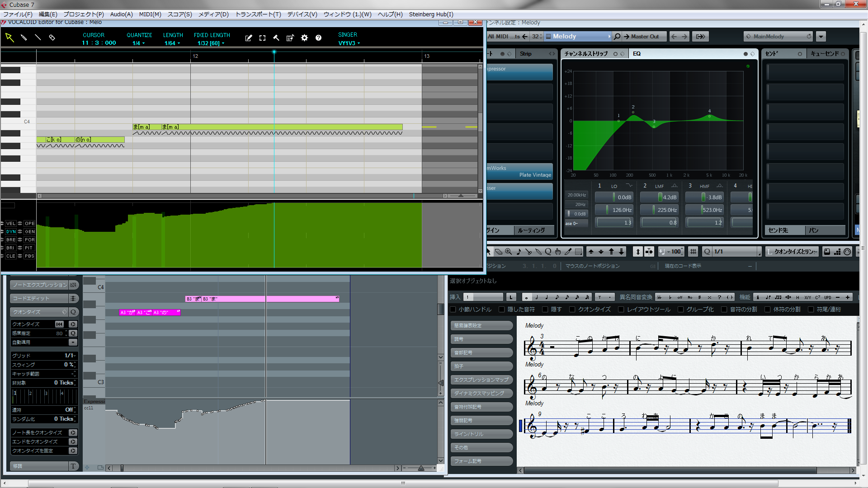868x488 pixels.
Task: Select the hand grab tool in key editor toolbar
Action: pyautogui.click(x=558, y=252)
